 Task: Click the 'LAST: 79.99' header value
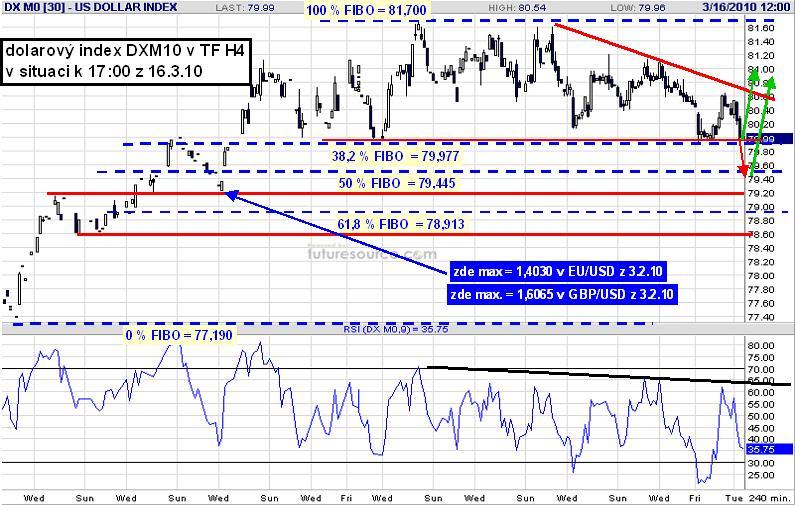245,8
